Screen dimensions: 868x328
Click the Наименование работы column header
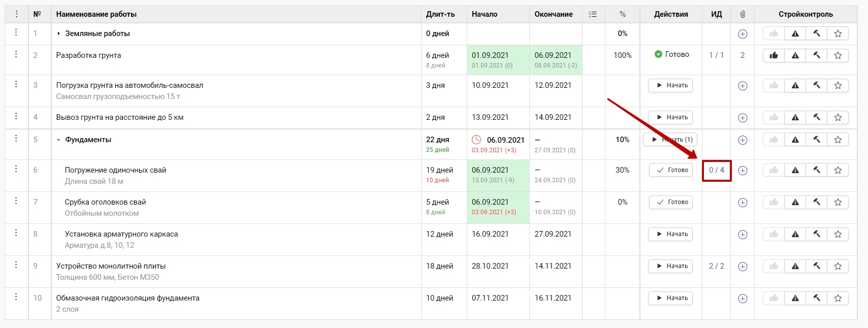(x=97, y=14)
